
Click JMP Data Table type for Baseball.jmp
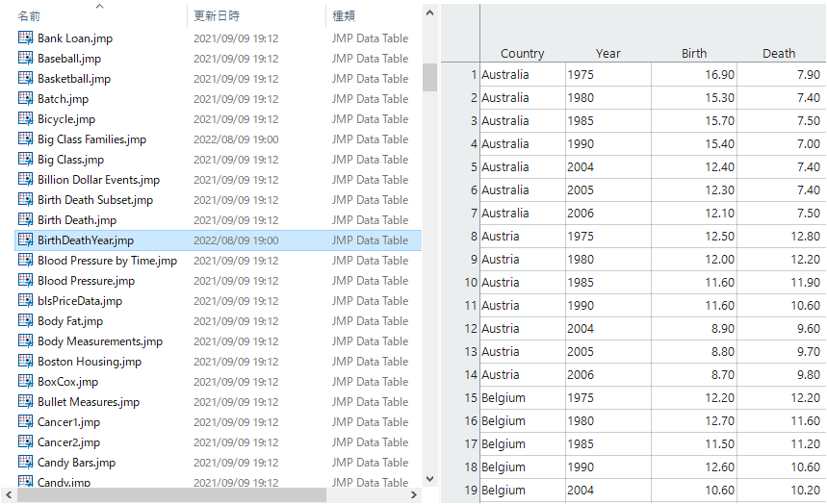coord(370,58)
